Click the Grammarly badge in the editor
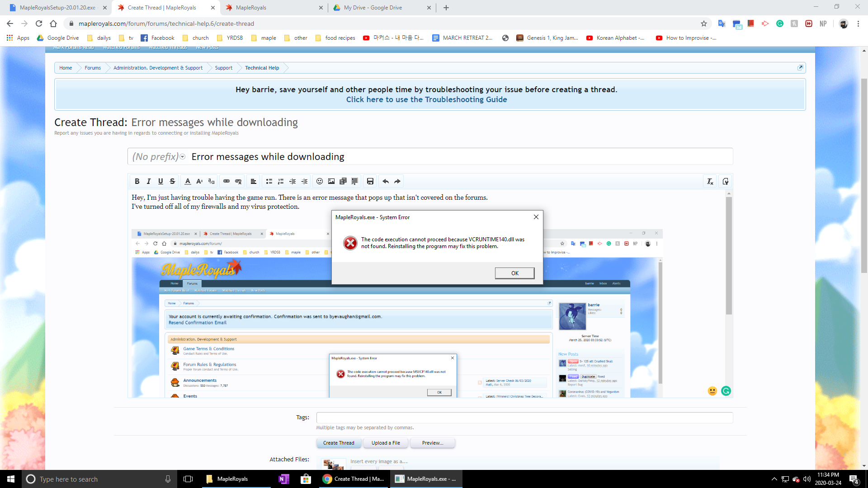Viewport: 868px width, 488px height. [x=726, y=391]
